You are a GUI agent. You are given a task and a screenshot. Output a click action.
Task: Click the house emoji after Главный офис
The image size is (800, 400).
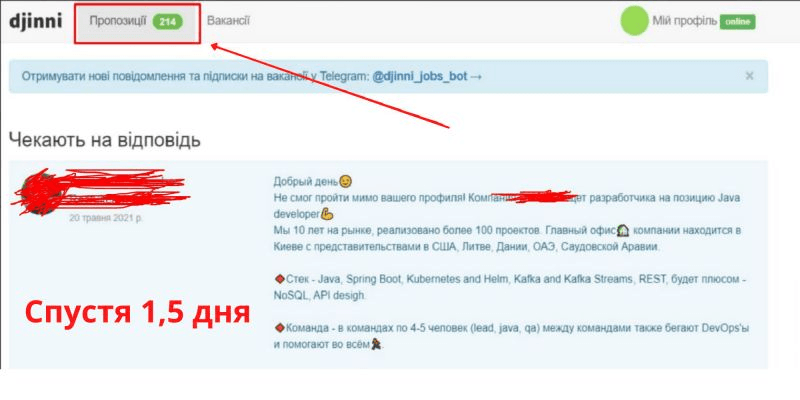point(623,231)
